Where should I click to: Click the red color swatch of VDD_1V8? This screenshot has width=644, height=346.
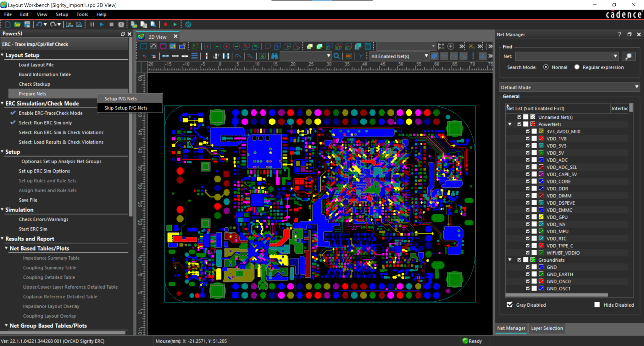point(541,139)
